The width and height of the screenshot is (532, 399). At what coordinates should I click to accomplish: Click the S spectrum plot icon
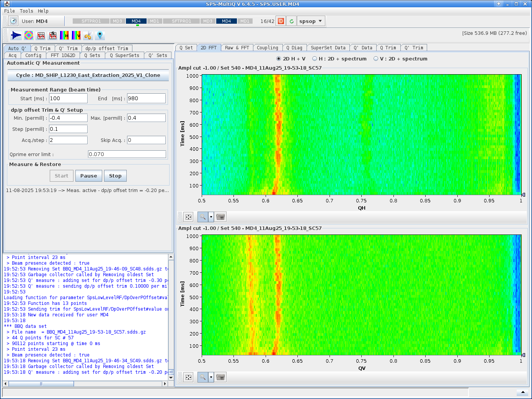(x=52, y=35)
